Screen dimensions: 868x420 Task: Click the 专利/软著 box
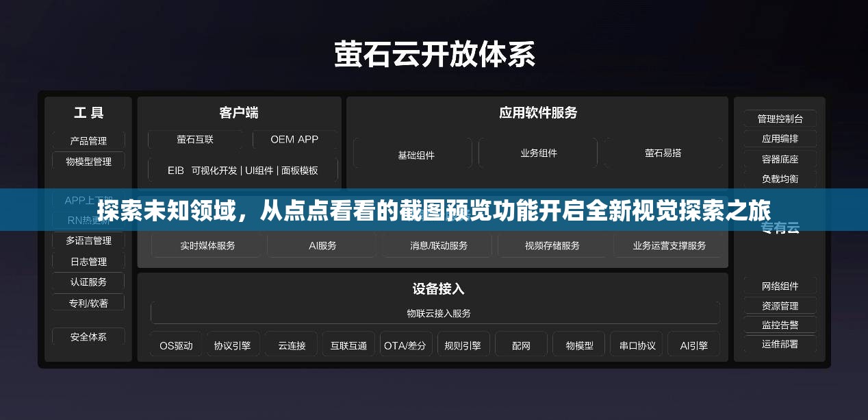point(88,302)
